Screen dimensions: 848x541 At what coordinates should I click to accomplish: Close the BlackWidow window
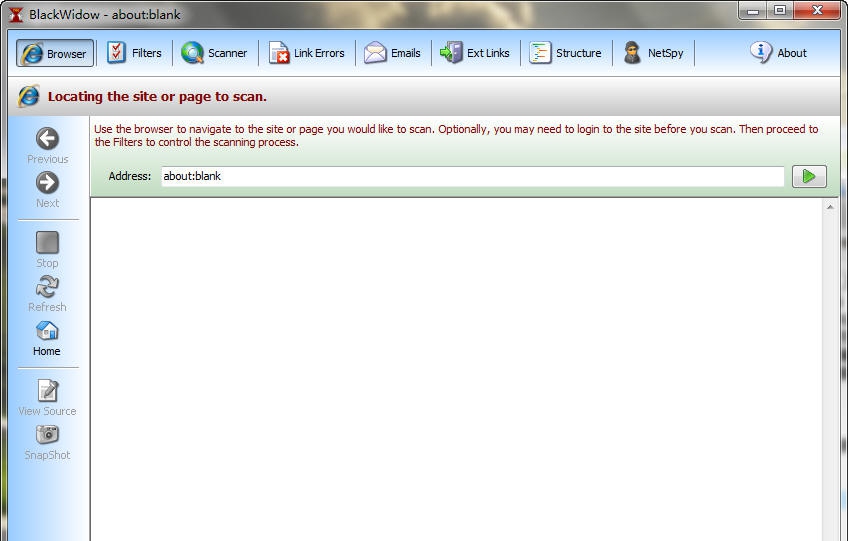tap(817, 10)
